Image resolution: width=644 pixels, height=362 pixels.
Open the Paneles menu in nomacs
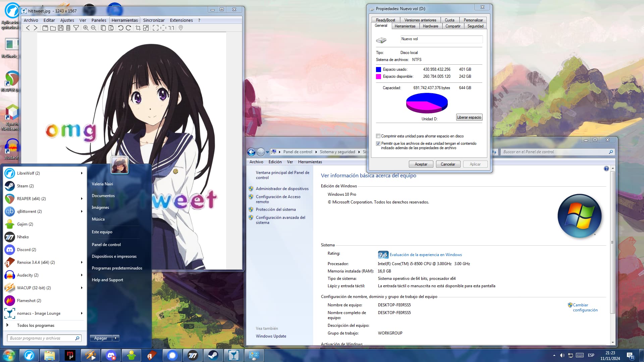(99, 20)
